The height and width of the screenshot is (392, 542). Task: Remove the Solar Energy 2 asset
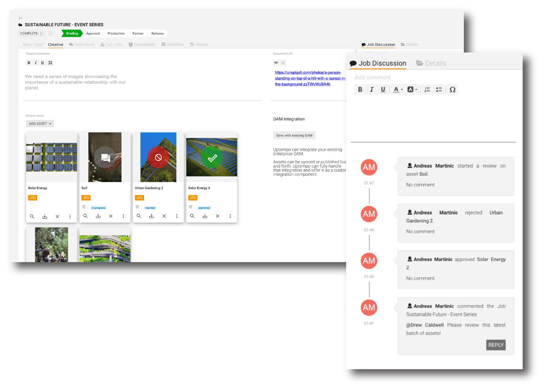coord(218,216)
